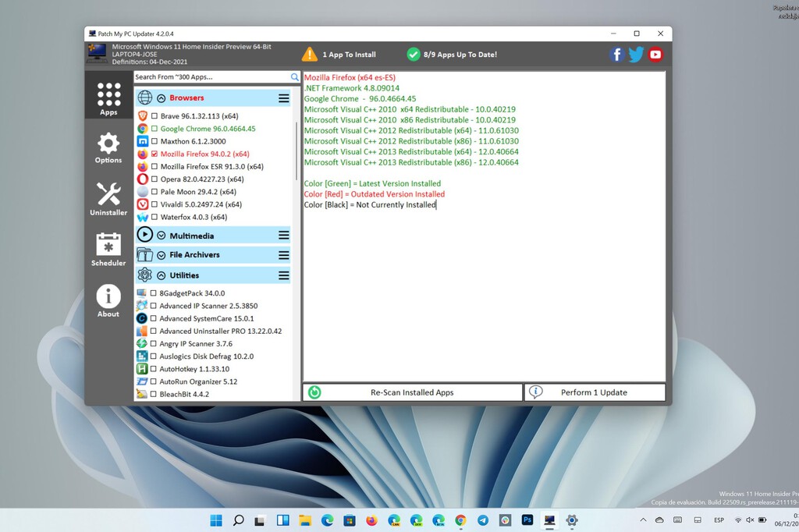Image resolution: width=799 pixels, height=532 pixels.
Task: Open the YouTube channel icon
Action: 655,55
